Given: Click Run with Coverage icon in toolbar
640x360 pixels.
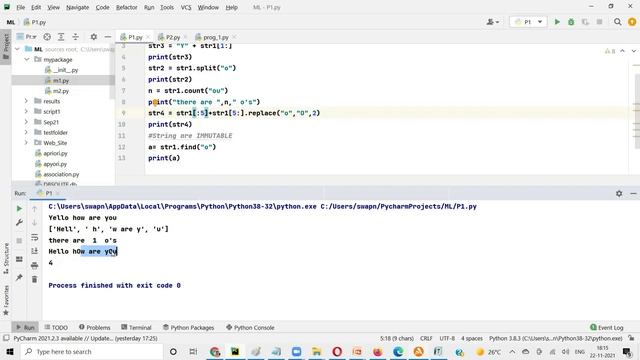Looking at the screenshot, I should pos(585,22).
